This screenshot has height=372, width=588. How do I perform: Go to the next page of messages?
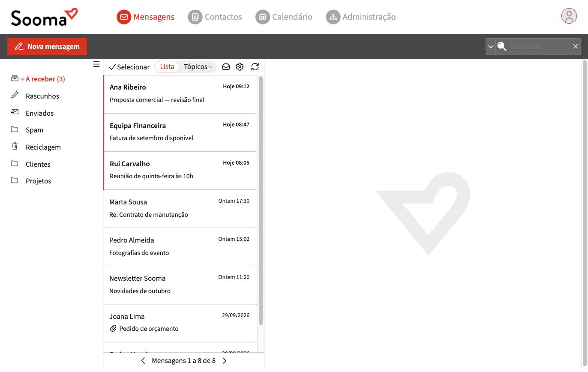click(225, 361)
